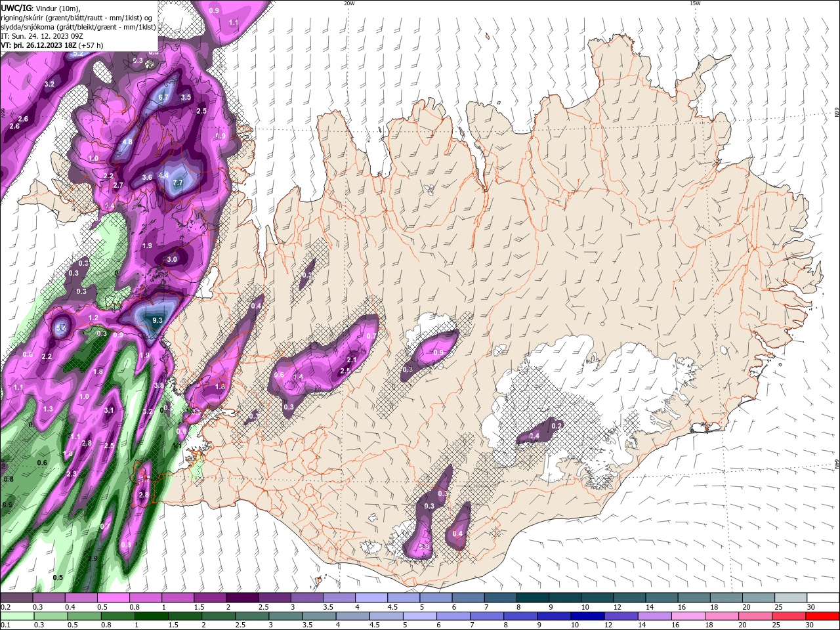
Task: Select dark purple top-row swatch between 2 and 2.5
Action: coord(241,598)
